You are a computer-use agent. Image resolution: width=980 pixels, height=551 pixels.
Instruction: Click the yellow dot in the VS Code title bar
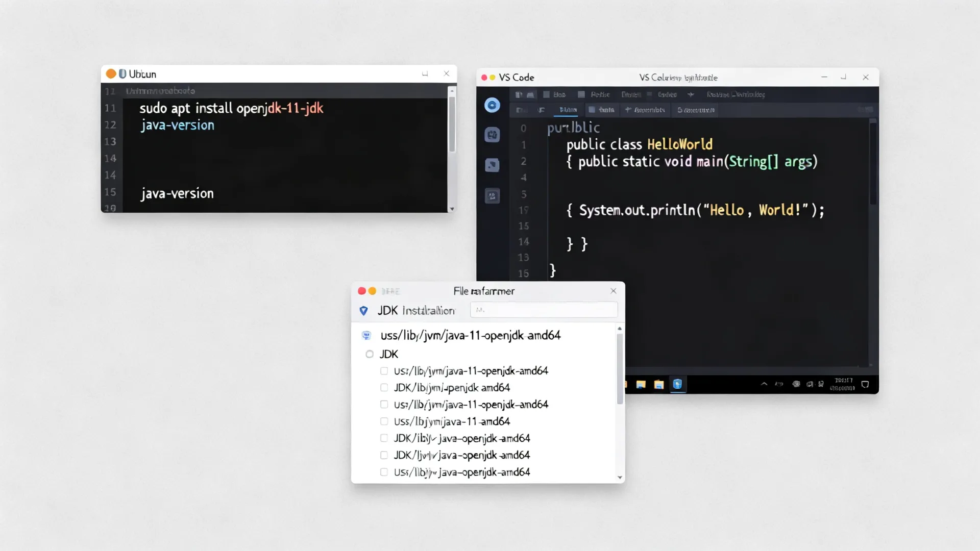pos(493,78)
